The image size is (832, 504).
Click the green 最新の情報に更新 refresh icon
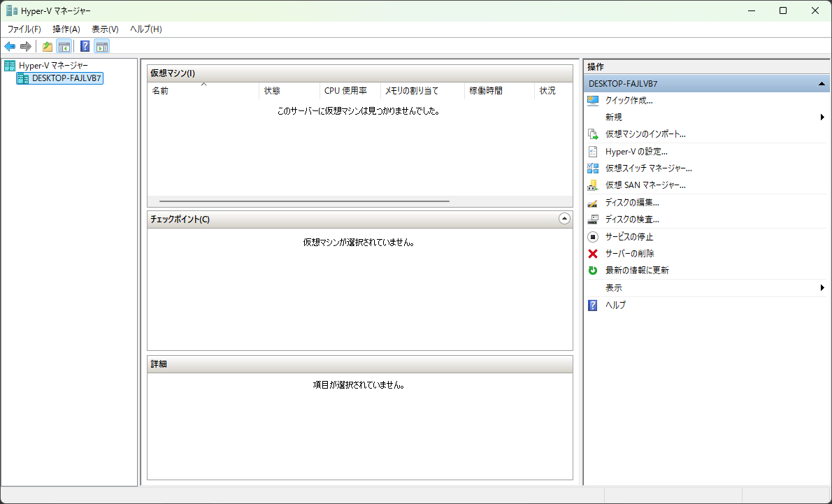593,271
